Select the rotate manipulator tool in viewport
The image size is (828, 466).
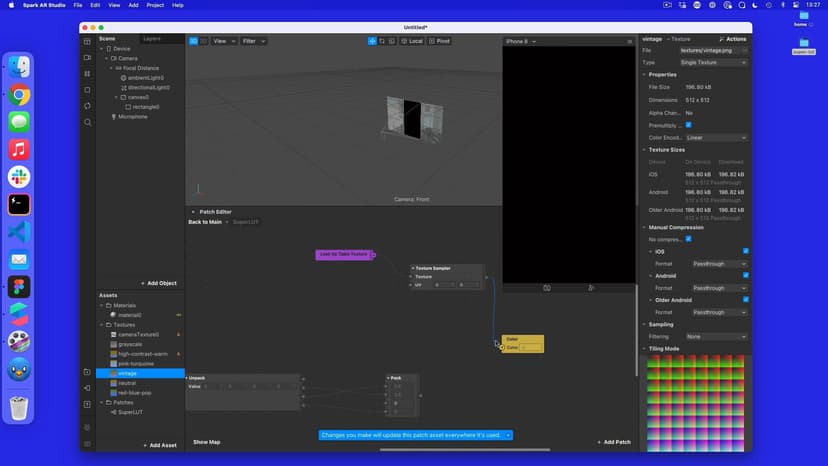point(382,41)
